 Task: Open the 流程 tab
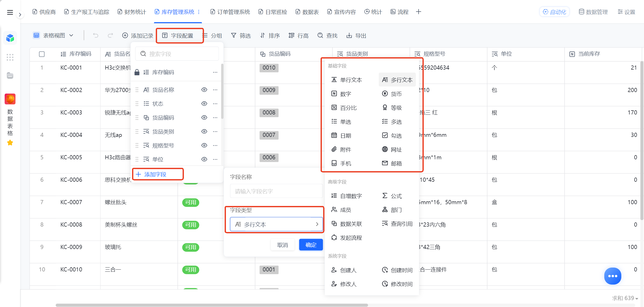[400, 12]
